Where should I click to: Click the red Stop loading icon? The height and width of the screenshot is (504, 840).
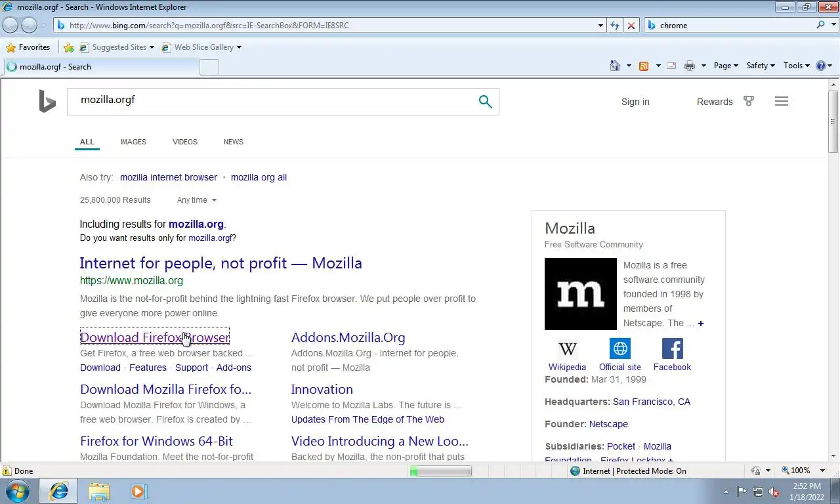coord(631,25)
